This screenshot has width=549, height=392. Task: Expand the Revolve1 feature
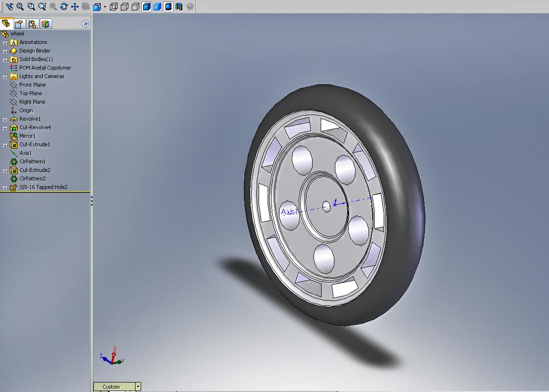(5, 119)
